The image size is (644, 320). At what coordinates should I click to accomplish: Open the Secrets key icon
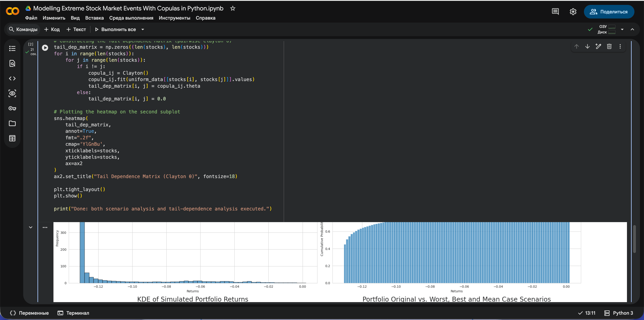(12, 109)
